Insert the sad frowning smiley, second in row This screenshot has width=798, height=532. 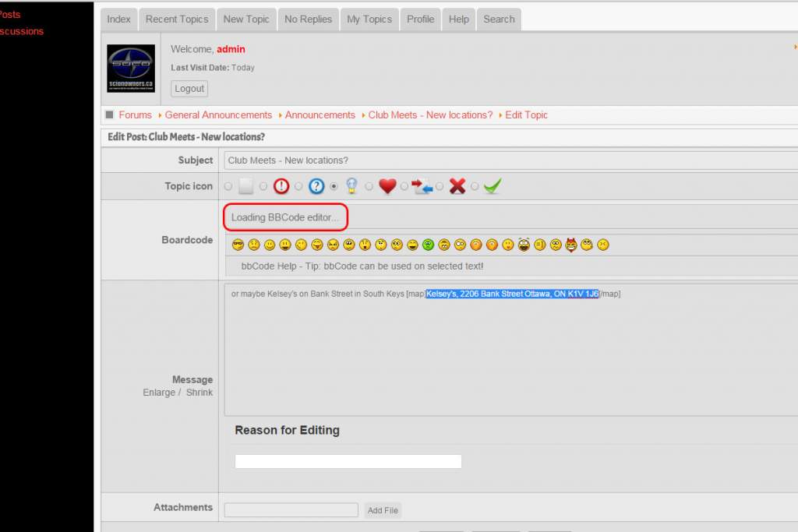[254, 245]
